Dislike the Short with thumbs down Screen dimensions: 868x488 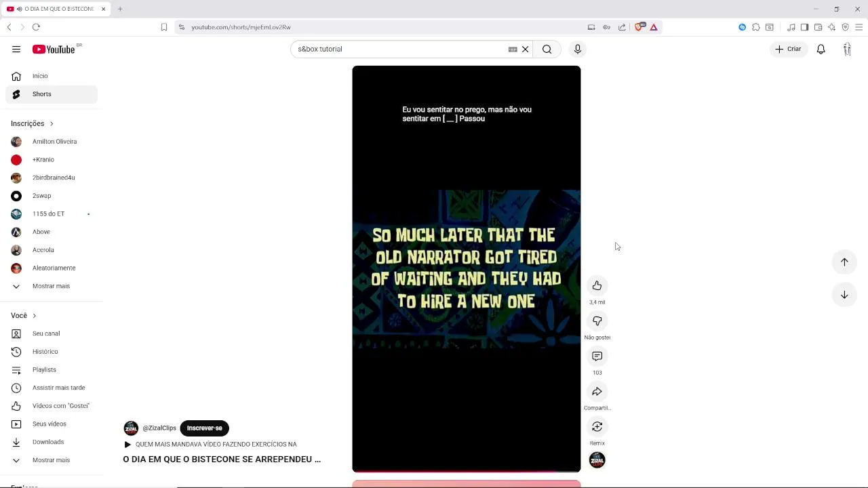click(x=597, y=321)
